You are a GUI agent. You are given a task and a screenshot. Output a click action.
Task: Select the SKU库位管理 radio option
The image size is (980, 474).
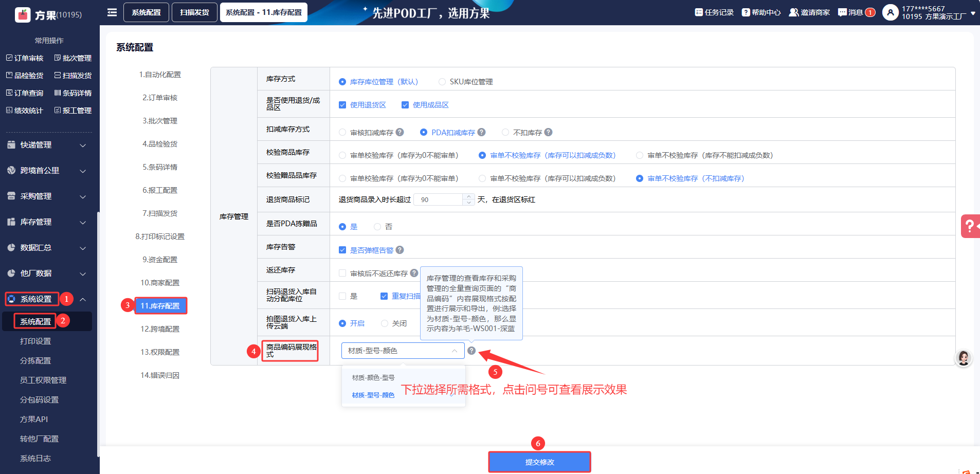(x=442, y=82)
